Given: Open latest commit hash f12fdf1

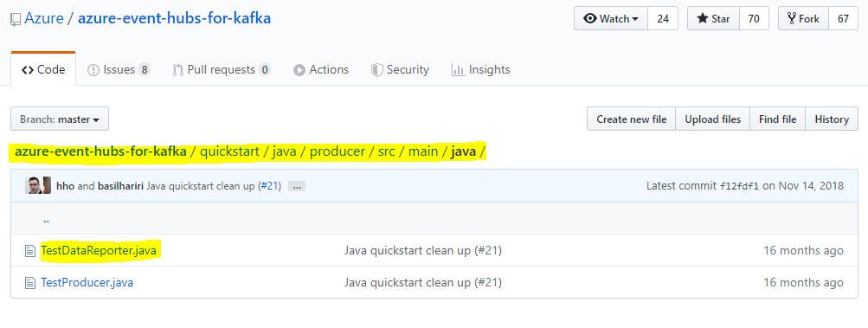Looking at the screenshot, I should click(x=740, y=186).
